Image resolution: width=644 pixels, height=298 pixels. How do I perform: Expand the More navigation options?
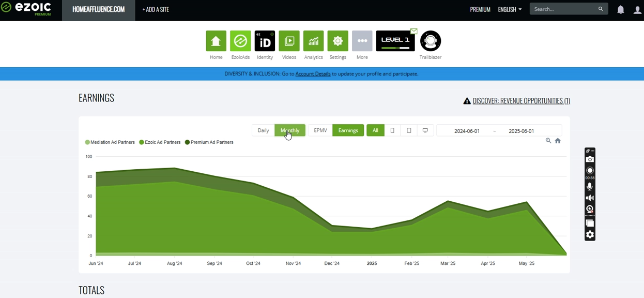click(x=362, y=41)
